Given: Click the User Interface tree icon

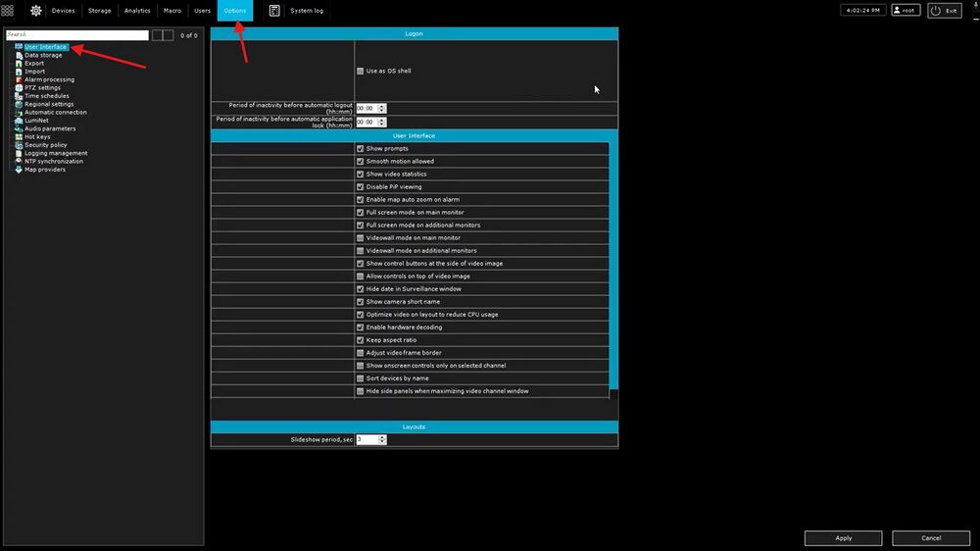Looking at the screenshot, I should point(19,47).
